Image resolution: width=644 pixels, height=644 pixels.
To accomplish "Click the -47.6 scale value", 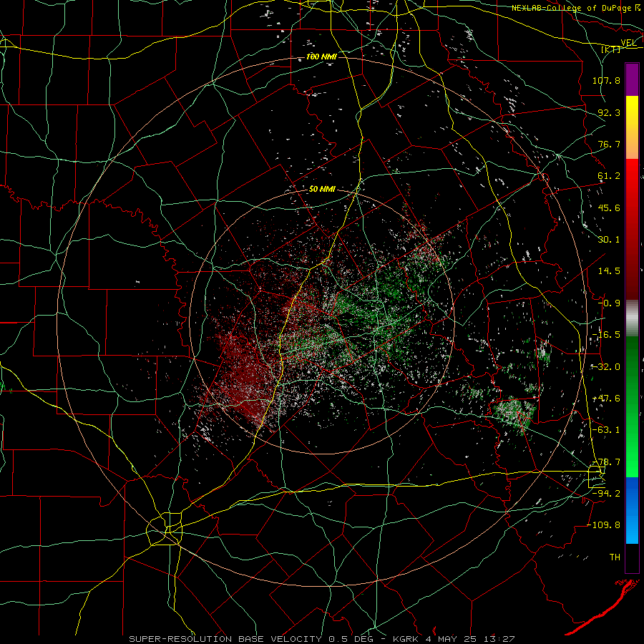I will (606, 399).
